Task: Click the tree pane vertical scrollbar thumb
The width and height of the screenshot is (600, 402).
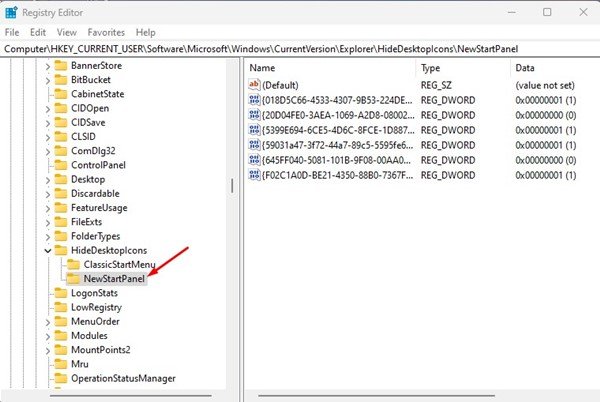Action: 232,186
